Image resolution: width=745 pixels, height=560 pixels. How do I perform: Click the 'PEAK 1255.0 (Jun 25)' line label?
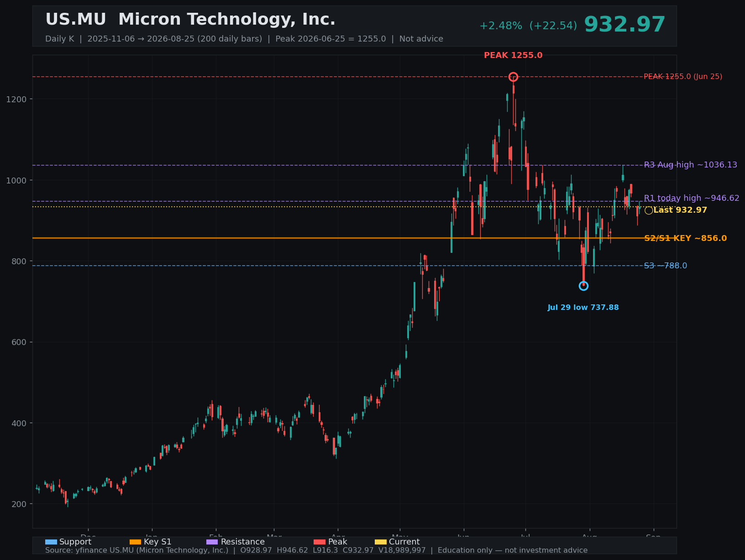point(683,77)
